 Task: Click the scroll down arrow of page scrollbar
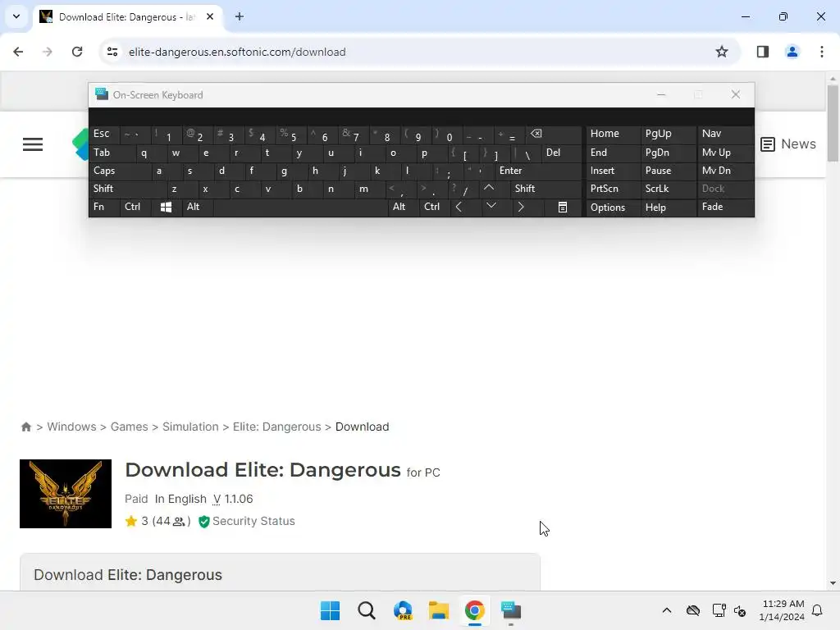click(x=833, y=583)
